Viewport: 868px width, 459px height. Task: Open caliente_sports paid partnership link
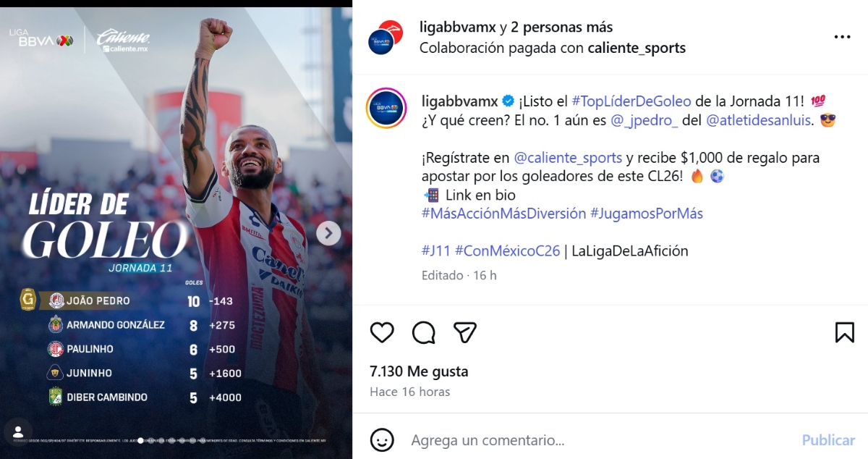pos(637,49)
